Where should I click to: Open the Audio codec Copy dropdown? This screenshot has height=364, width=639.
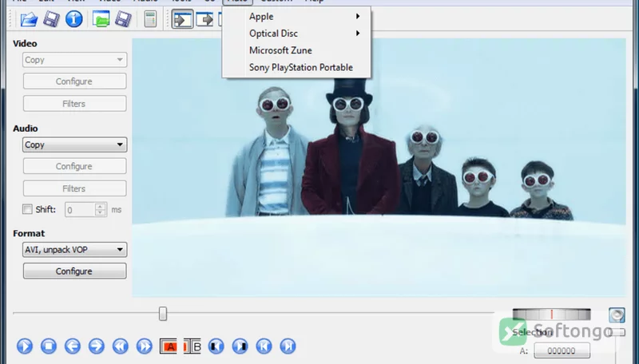(x=74, y=144)
